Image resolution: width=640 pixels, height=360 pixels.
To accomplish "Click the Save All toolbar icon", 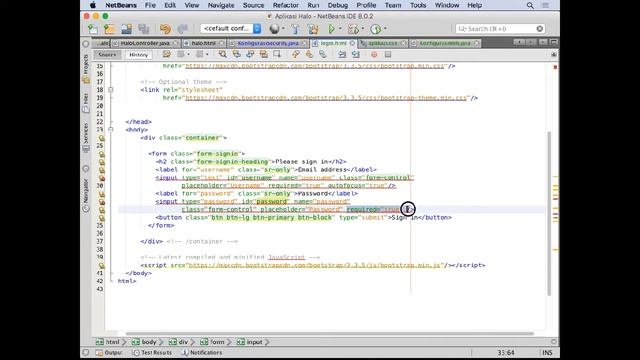I will [x=143, y=29].
